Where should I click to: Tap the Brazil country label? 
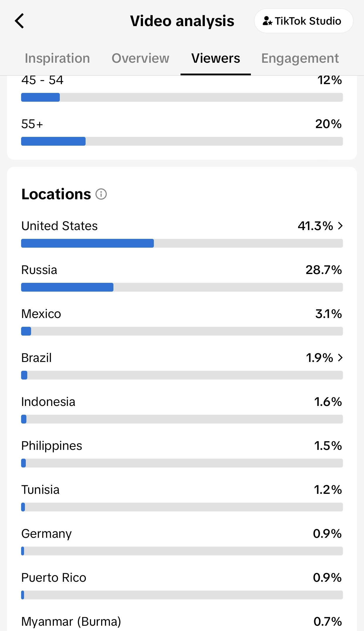(37, 358)
